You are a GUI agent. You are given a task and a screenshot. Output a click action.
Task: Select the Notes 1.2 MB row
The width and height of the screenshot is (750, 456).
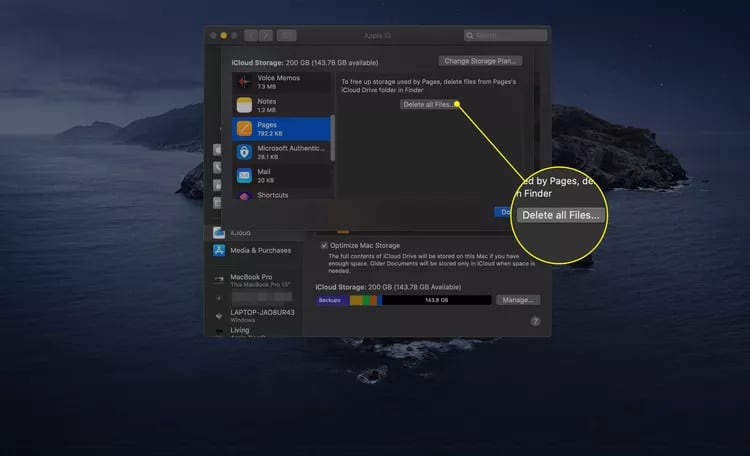pyautogui.click(x=281, y=105)
